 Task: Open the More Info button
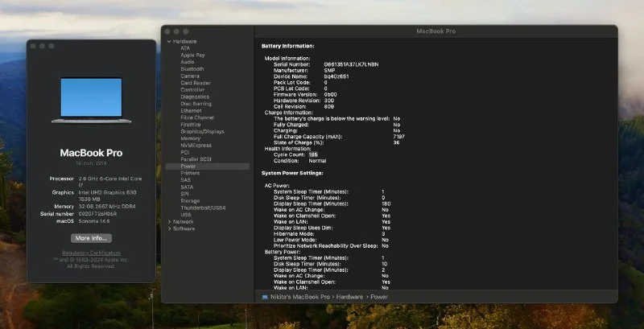tap(91, 238)
